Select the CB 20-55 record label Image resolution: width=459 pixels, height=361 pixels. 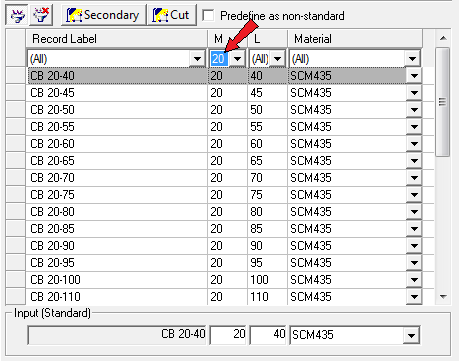point(52,127)
